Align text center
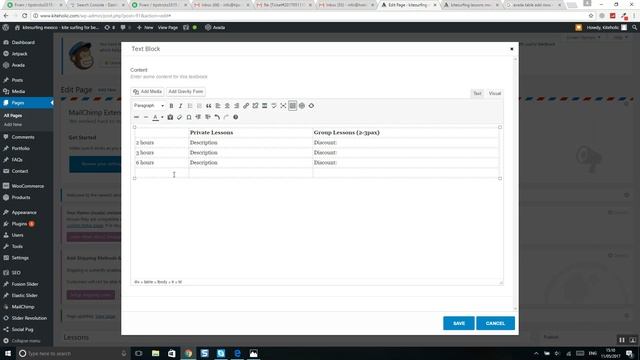 tap(227, 106)
